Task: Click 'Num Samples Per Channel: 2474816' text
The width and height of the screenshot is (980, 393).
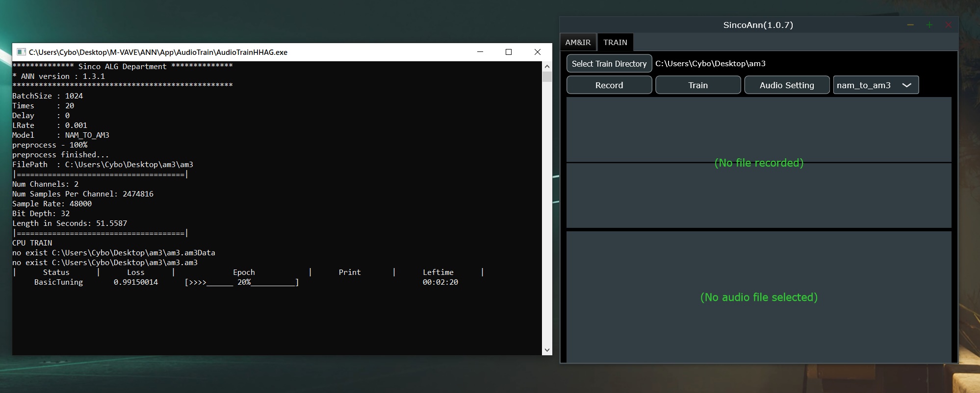Action: click(83, 194)
